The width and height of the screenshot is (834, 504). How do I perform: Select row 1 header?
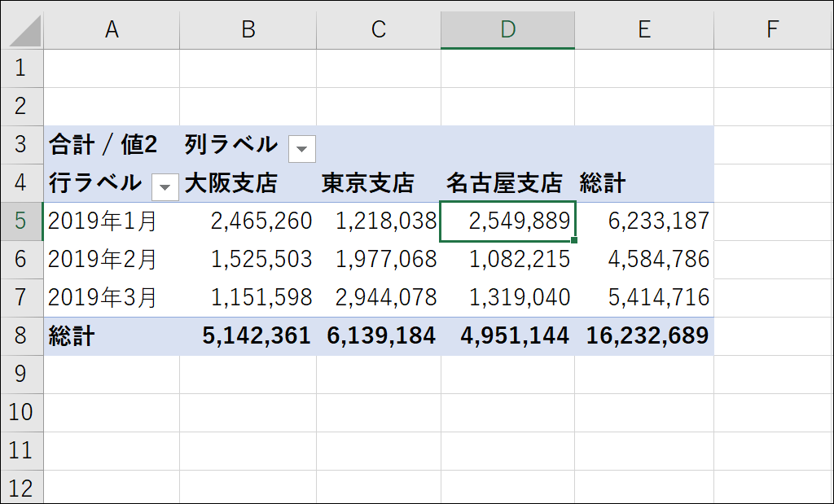tap(21, 68)
